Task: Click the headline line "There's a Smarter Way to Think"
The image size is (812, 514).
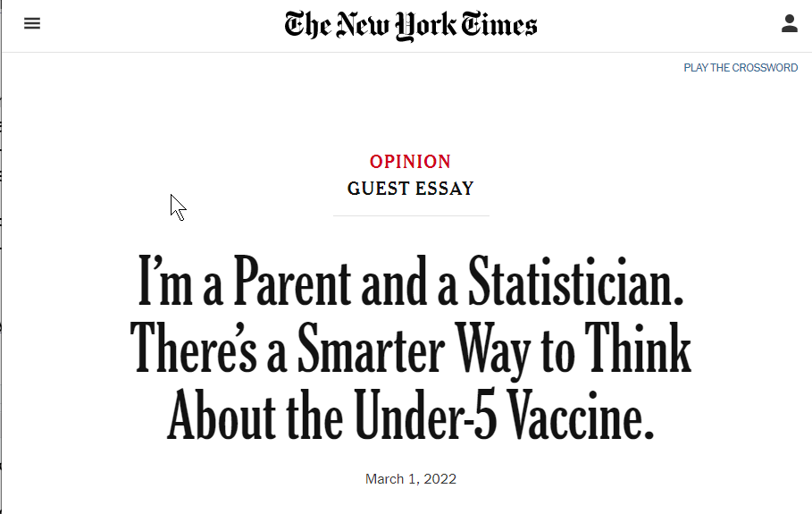Action: tap(411, 349)
